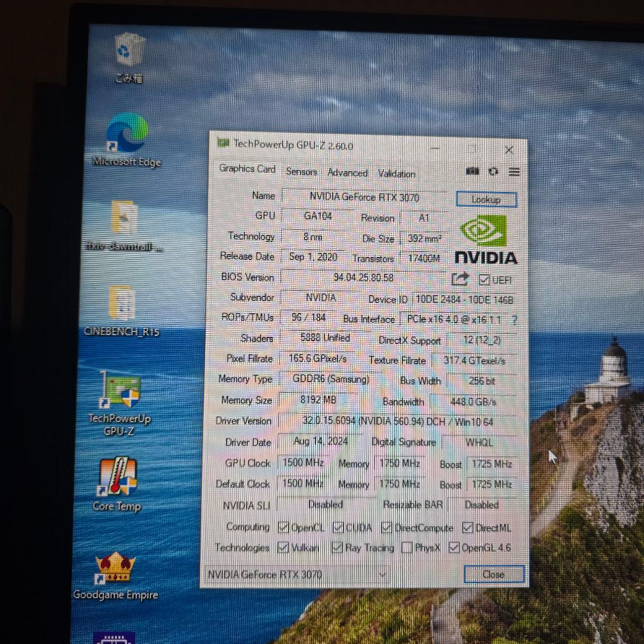Toggle the Vulkan checkbox
644x644 pixels.
click(283, 547)
